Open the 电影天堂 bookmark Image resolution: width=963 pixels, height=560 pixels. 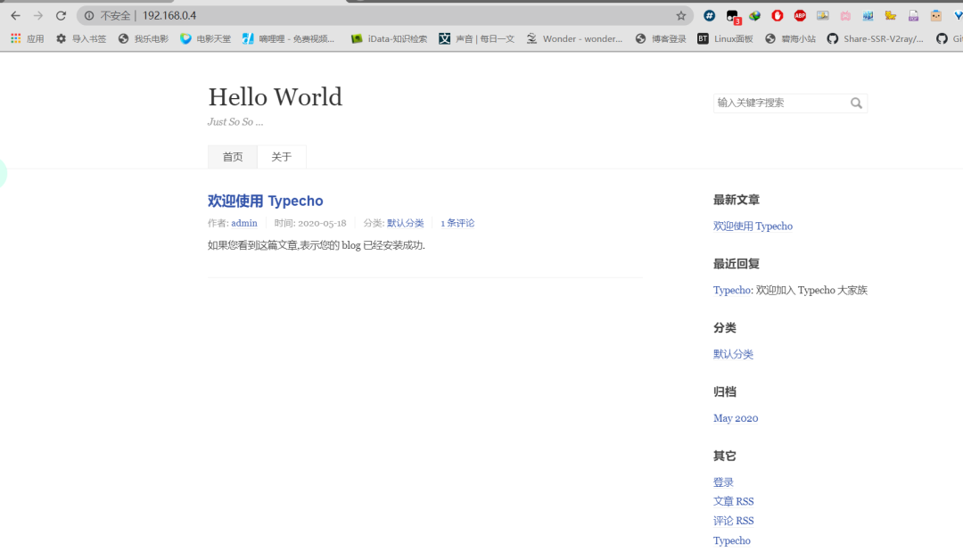coord(206,38)
